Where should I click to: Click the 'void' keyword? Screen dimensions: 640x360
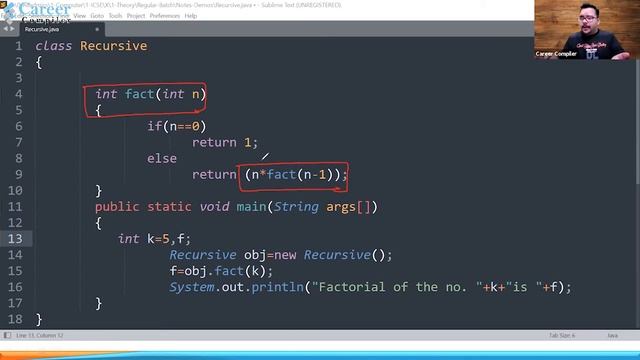tap(214, 207)
